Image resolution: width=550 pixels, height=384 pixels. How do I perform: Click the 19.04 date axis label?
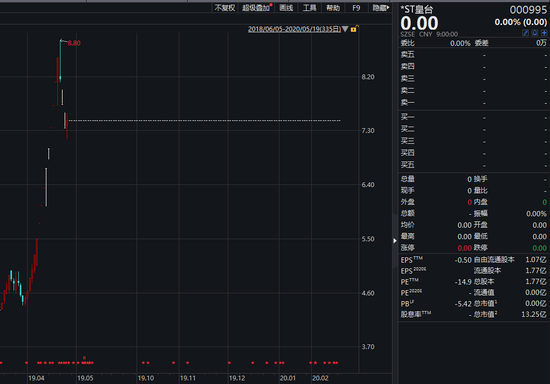[36, 378]
